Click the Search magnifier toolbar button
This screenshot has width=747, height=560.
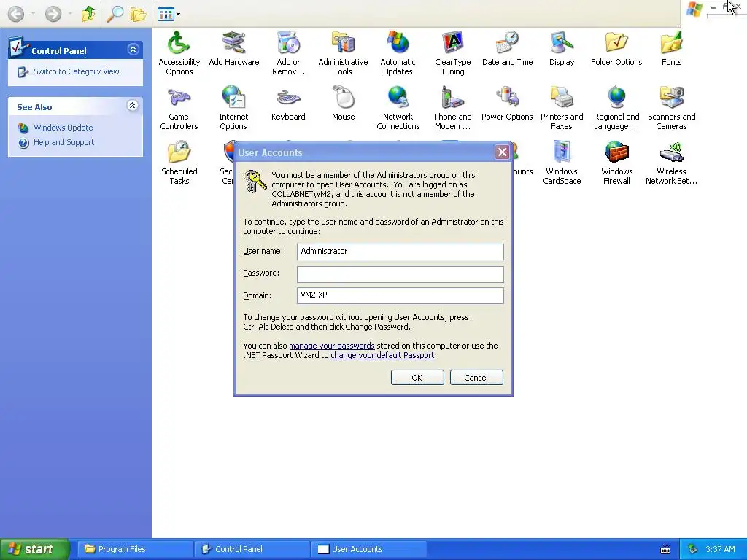[x=115, y=14]
